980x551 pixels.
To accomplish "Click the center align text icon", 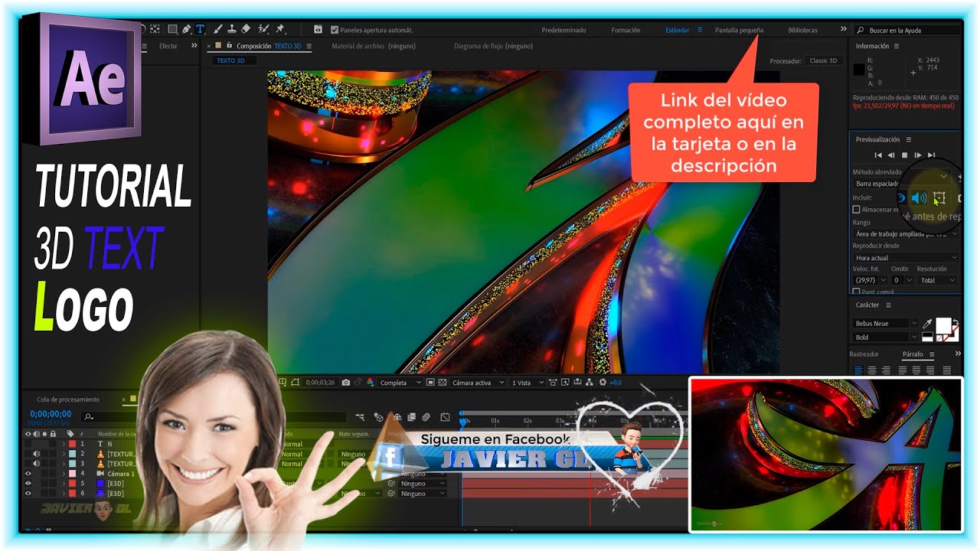I will pyautogui.click(x=872, y=370).
